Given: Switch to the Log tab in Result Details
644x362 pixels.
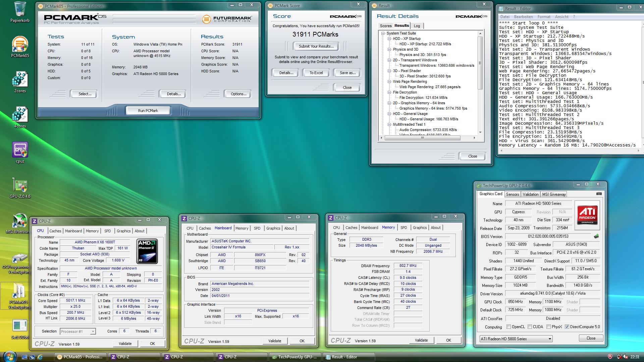Looking at the screenshot, I should (417, 26).
